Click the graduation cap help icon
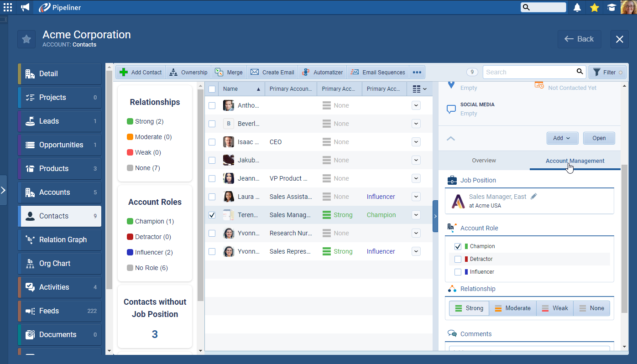 coord(611,7)
